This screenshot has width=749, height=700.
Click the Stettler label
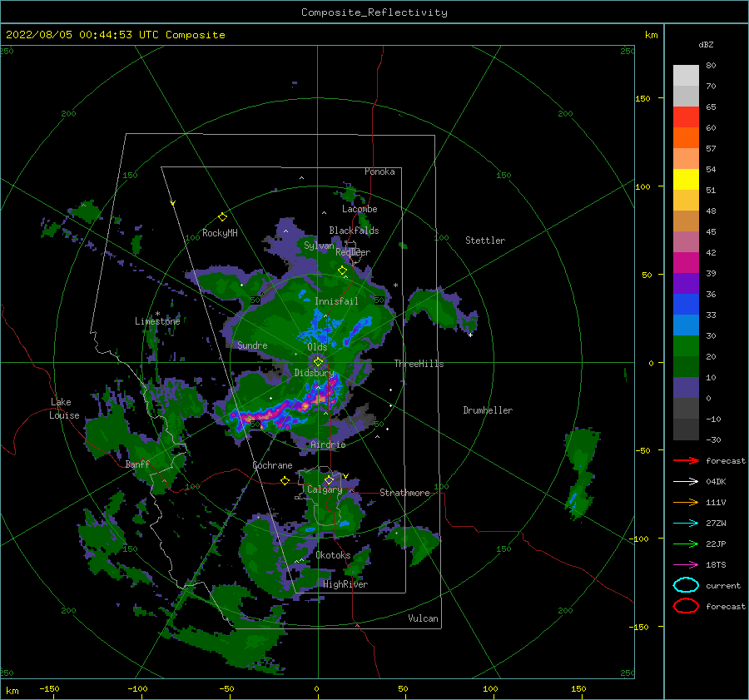(x=485, y=241)
